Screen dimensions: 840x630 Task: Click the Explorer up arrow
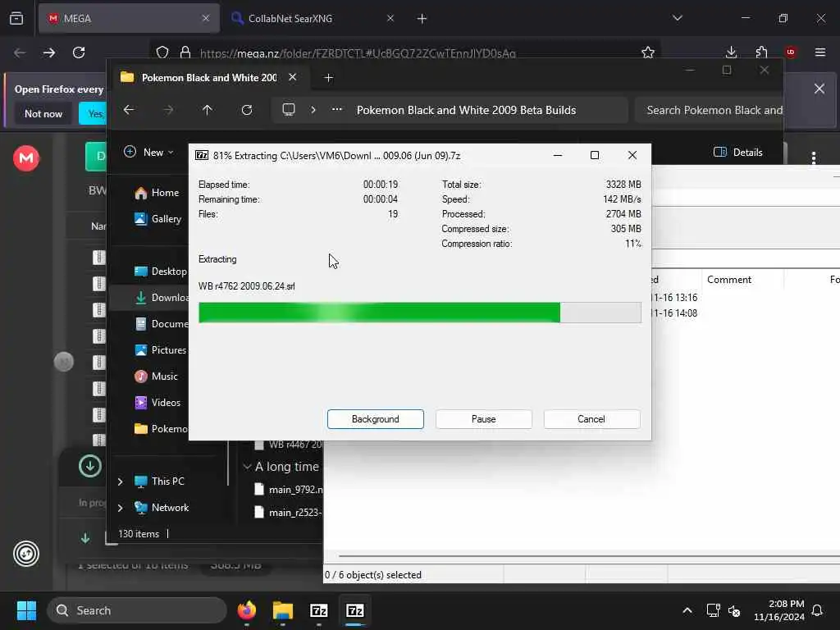(208, 110)
